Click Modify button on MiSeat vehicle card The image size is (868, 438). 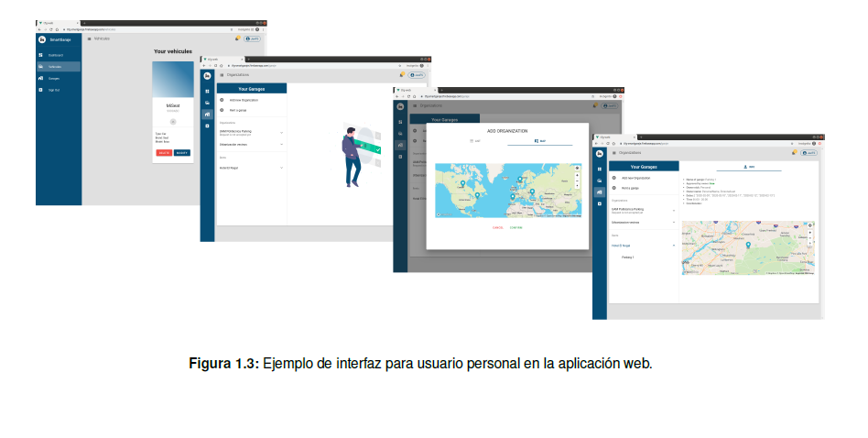tap(182, 153)
